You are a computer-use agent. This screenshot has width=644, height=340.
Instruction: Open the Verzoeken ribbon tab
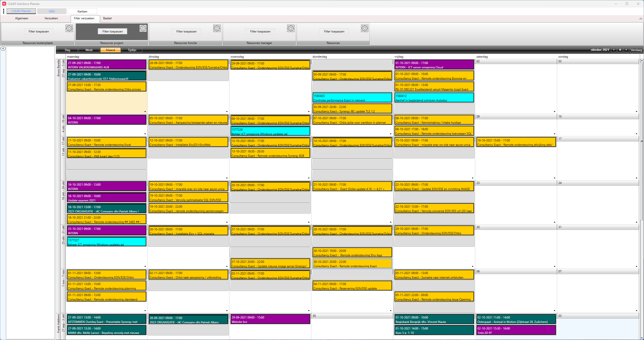pyautogui.click(x=51, y=19)
